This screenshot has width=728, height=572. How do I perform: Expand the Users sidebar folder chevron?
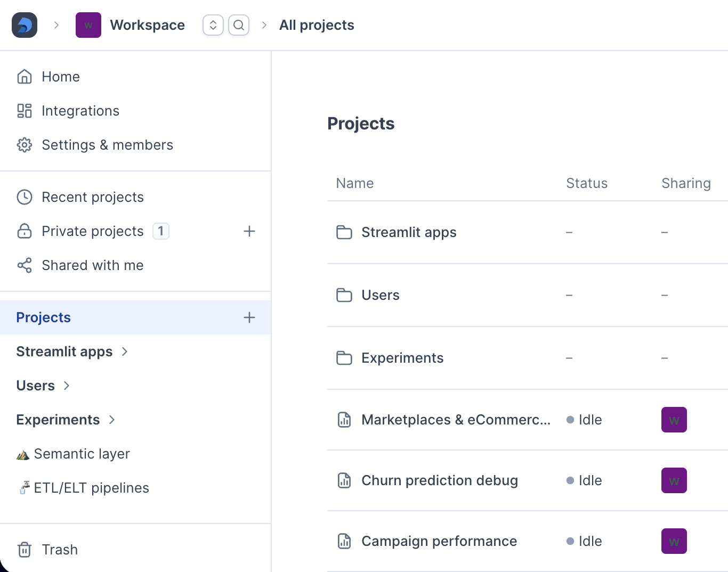click(x=67, y=386)
